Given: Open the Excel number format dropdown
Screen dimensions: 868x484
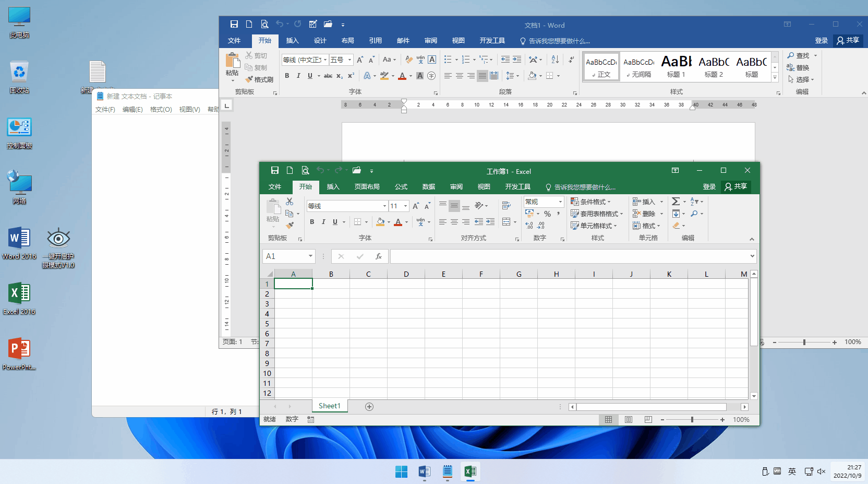Looking at the screenshot, I should click(x=560, y=202).
